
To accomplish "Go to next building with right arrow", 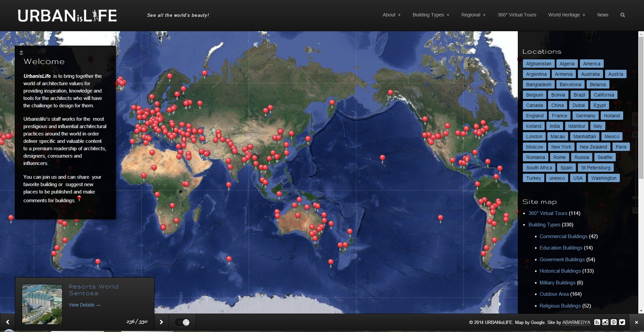I will click(x=161, y=322).
